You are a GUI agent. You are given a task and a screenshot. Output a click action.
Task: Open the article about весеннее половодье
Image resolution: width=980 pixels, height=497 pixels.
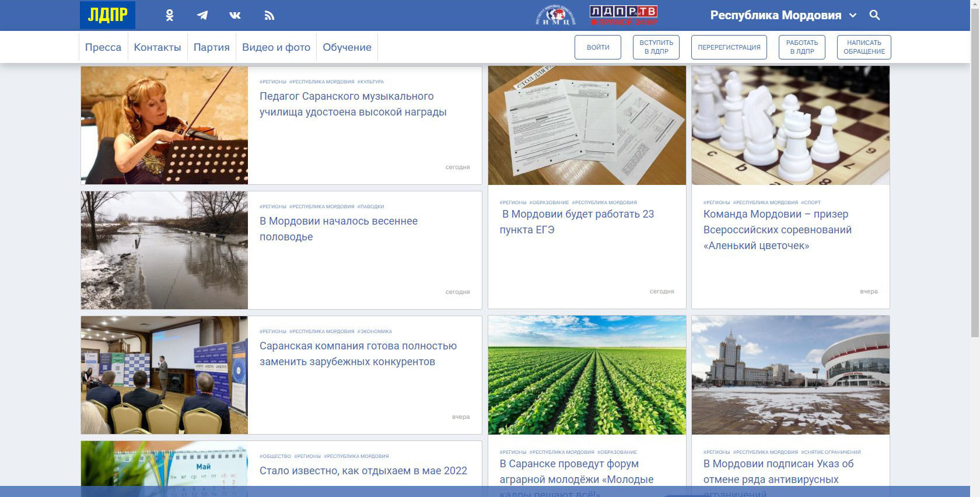(338, 229)
